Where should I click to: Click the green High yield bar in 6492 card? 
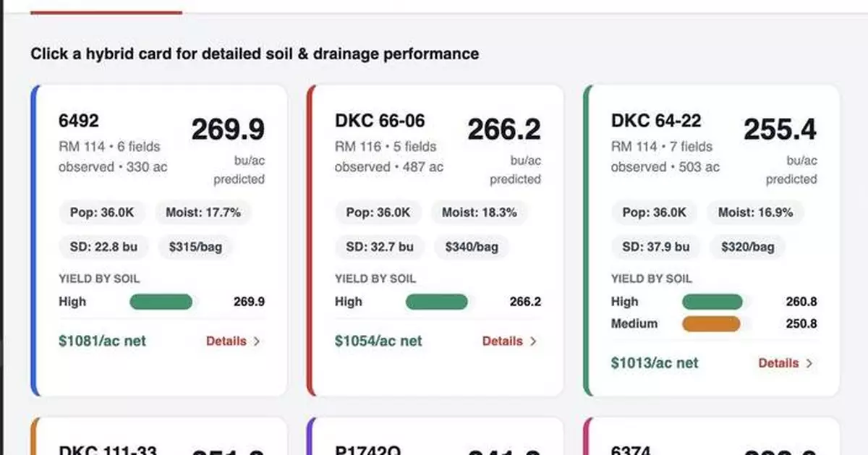[x=161, y=302]
